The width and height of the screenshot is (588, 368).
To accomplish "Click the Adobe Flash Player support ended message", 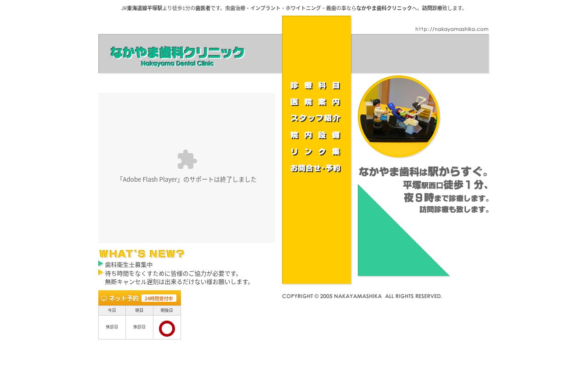I will tap(187, 179).
